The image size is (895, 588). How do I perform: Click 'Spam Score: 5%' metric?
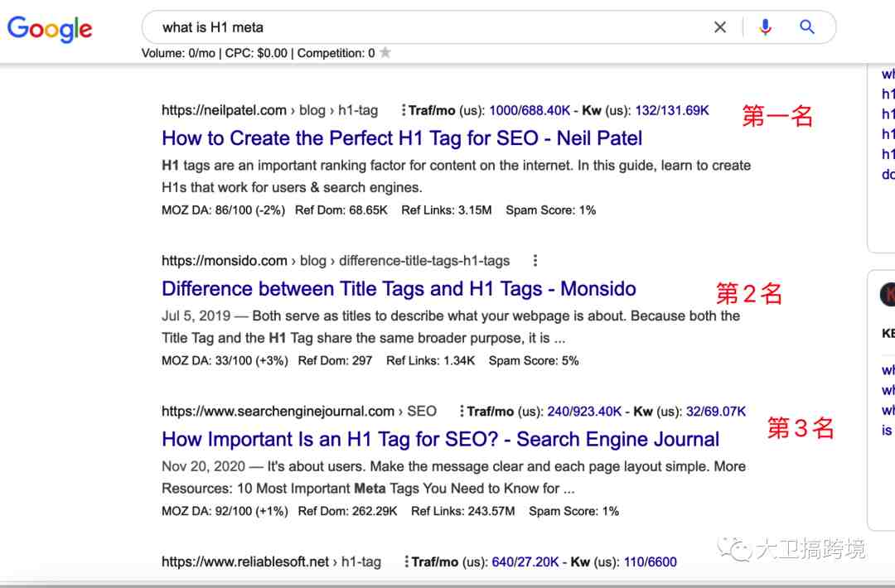click(534, 360)
